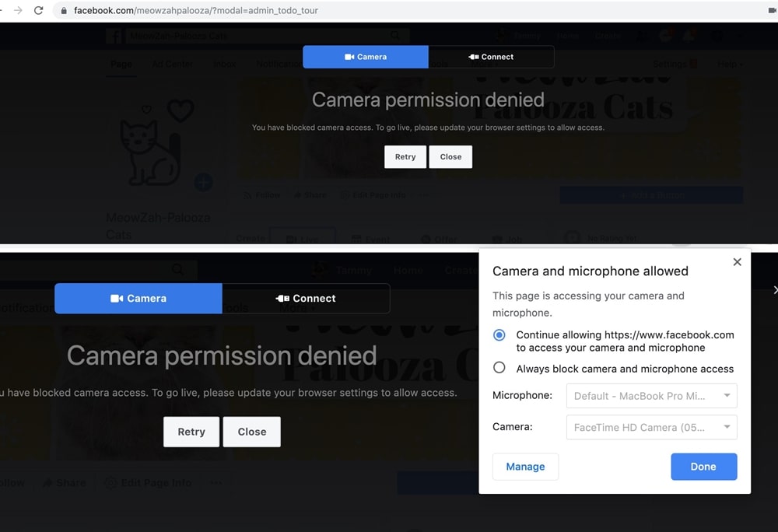Screen dimensions: 778x532
Task: Click the Manage button in permissions popup
Action: (525, 467)
